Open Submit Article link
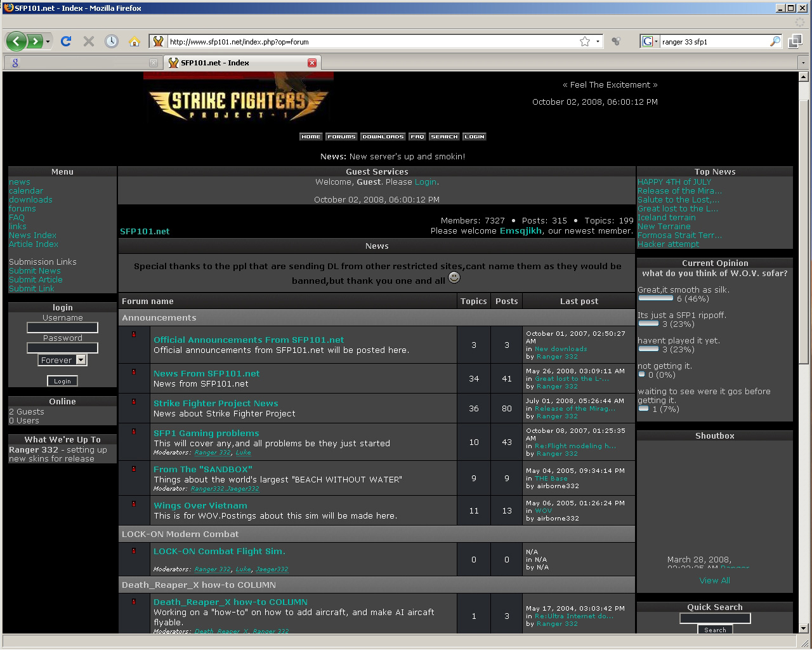Image resolution: width=812 pixels, height=650 pixels. [x=36, y=279]
